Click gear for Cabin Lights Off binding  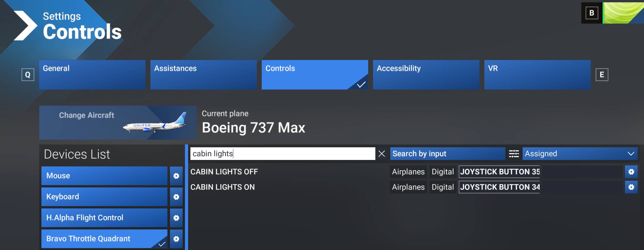[631, 172]
